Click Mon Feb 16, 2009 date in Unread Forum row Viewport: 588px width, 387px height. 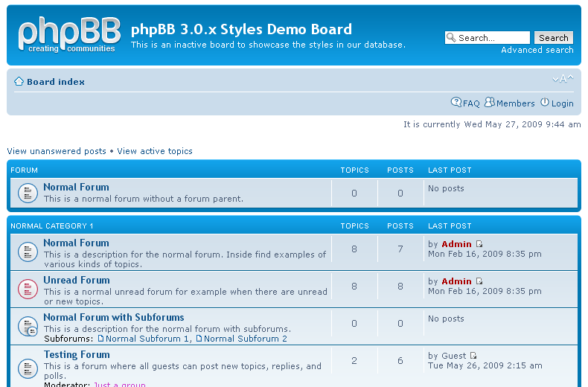pos(485,291)
